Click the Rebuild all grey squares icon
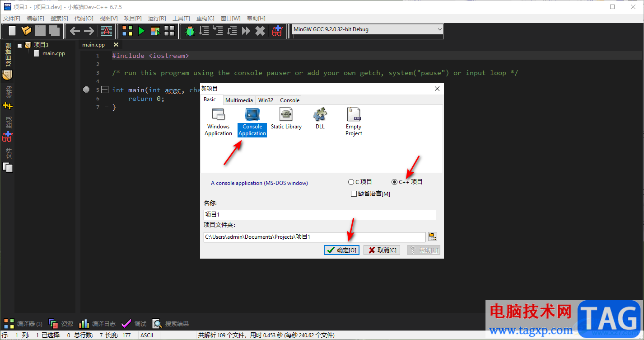644x340 pixels. (169, 31)
